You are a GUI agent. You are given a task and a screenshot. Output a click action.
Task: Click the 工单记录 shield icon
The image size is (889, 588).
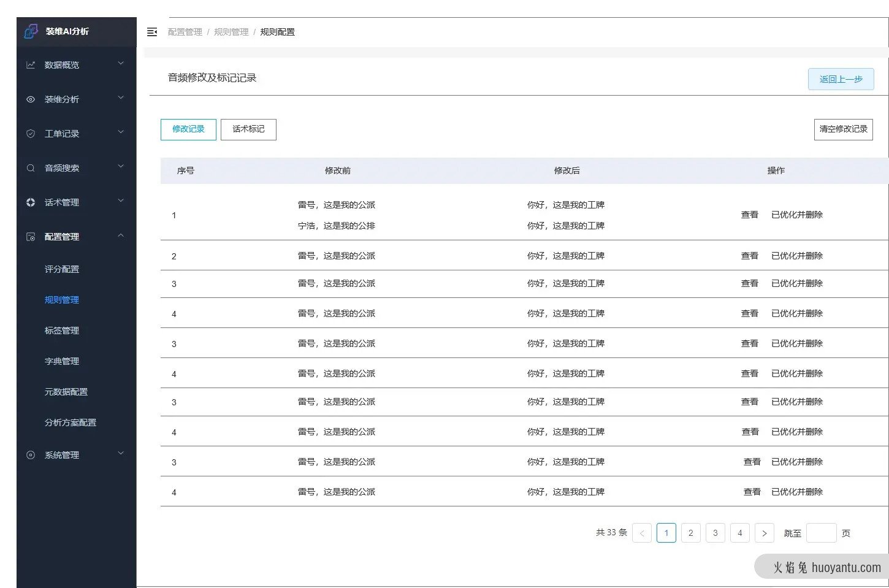(x=31, y=134)
